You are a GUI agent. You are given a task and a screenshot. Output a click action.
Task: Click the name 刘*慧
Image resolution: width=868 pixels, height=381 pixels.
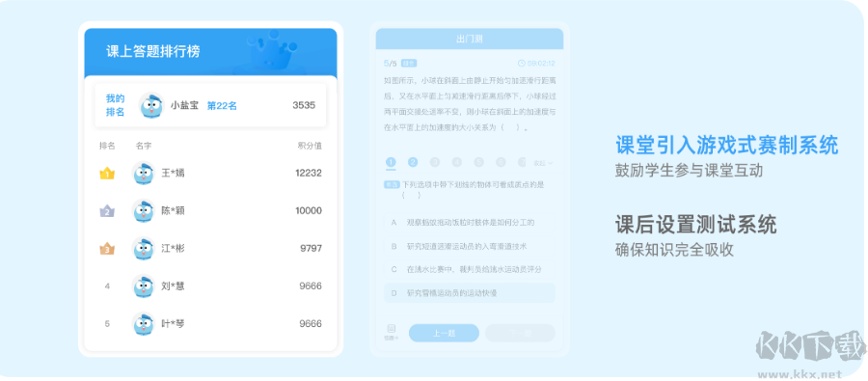pyautogui.click(x=174, y=286)
